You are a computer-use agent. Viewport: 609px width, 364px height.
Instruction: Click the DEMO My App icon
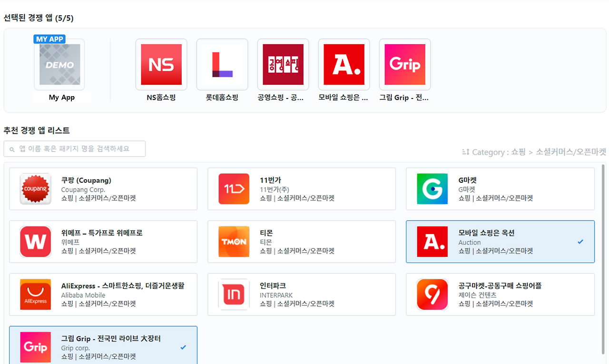[x=59, y=65]
